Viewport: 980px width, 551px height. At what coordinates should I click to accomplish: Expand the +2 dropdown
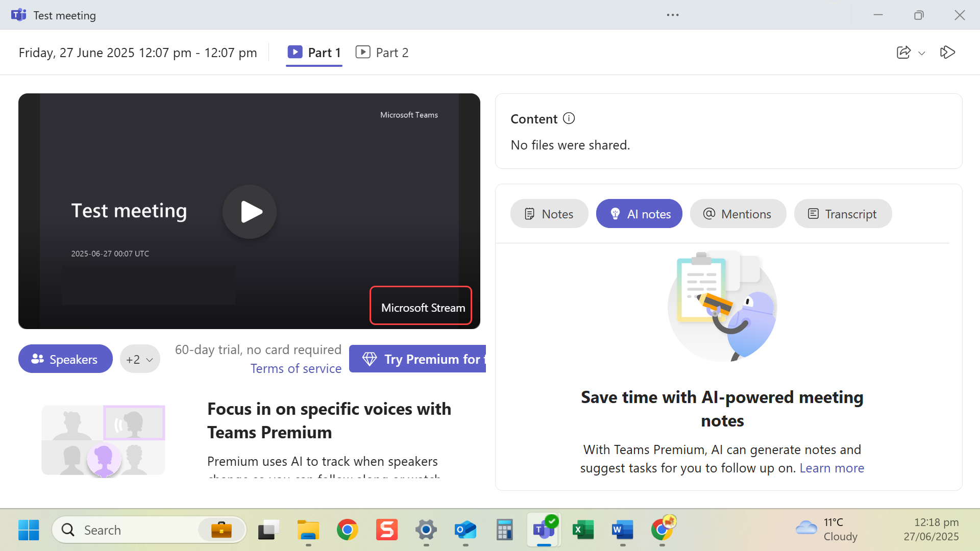point(140,359)
